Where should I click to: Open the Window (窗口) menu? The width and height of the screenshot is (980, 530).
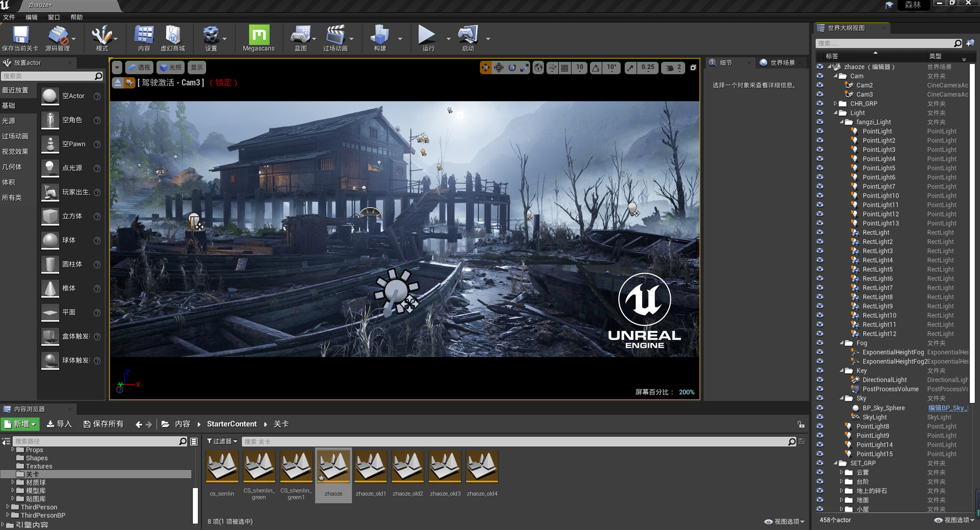coord(54,17)
